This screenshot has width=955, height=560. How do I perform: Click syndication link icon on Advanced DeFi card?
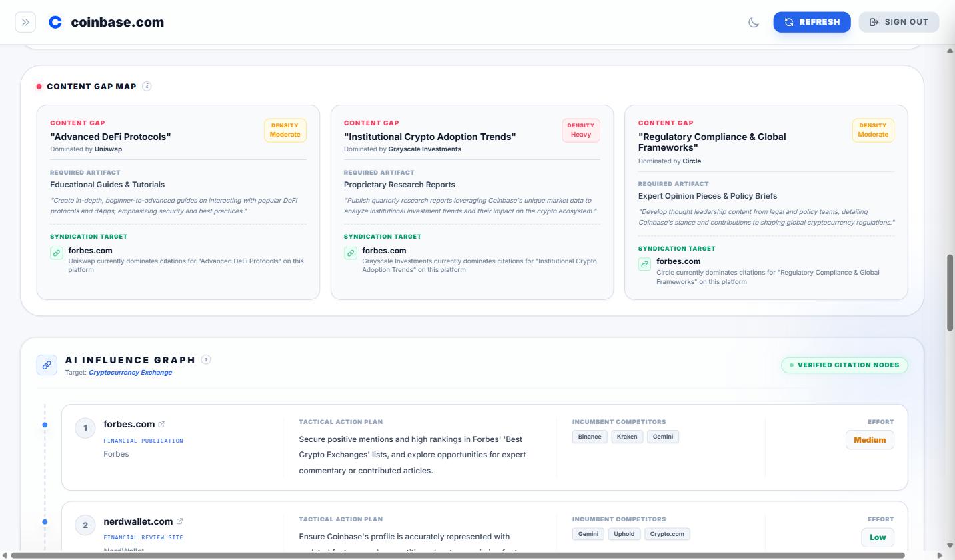coord(56,254)
